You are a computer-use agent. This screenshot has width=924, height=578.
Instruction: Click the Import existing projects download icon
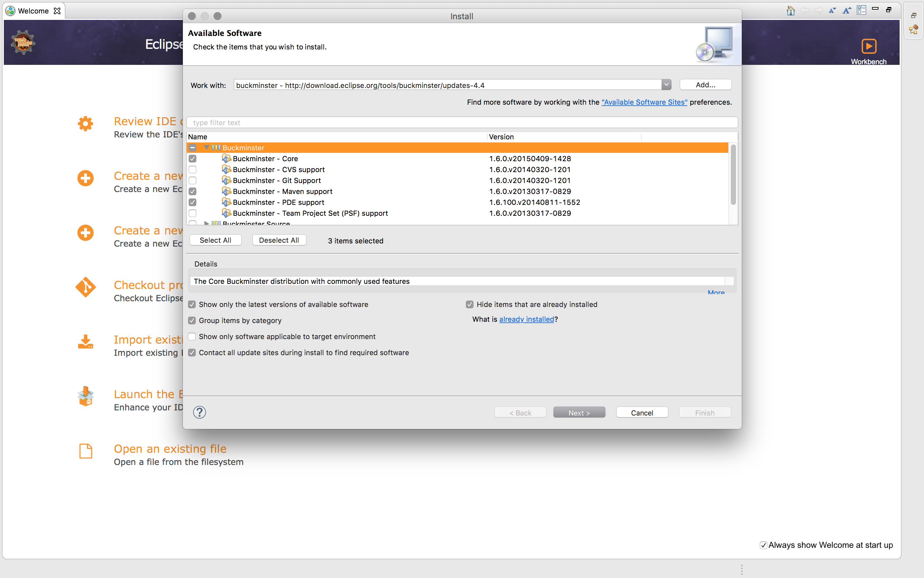point(85,342)
